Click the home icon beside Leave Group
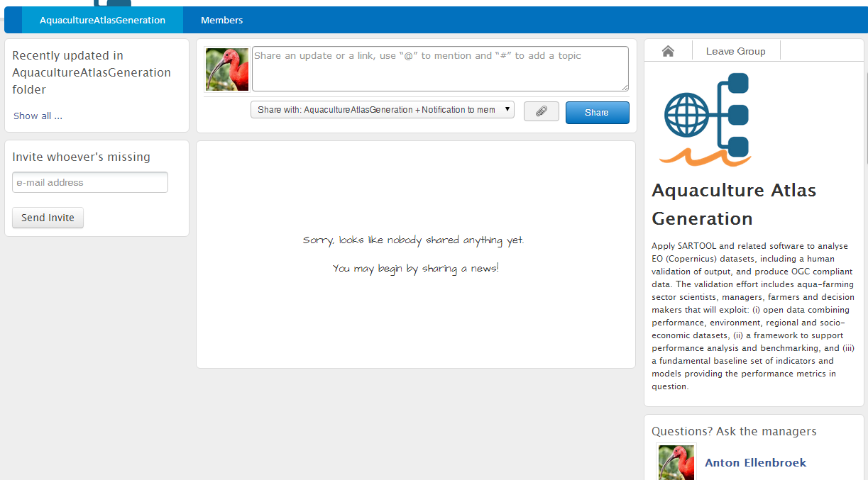This screenshot has height=480, width=868. coord(667,51)
